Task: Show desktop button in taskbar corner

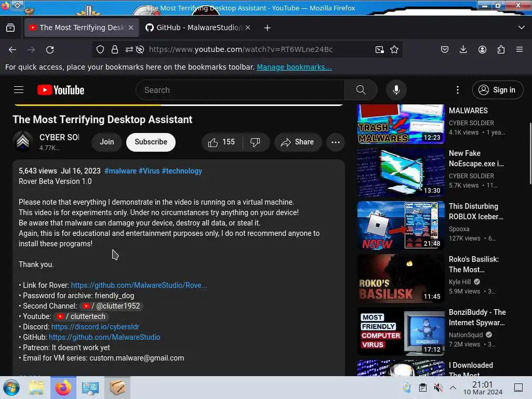Action: [518, 388]
